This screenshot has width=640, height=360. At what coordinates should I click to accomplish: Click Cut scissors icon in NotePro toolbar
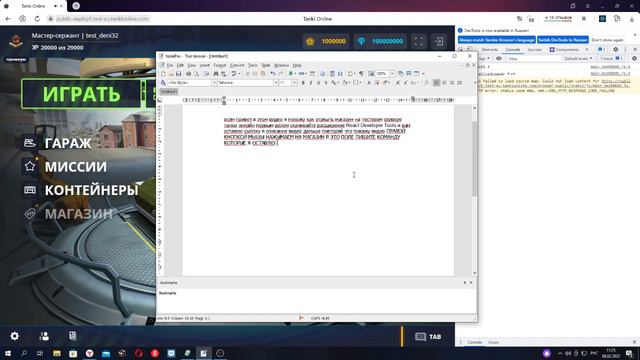(247, 74)
